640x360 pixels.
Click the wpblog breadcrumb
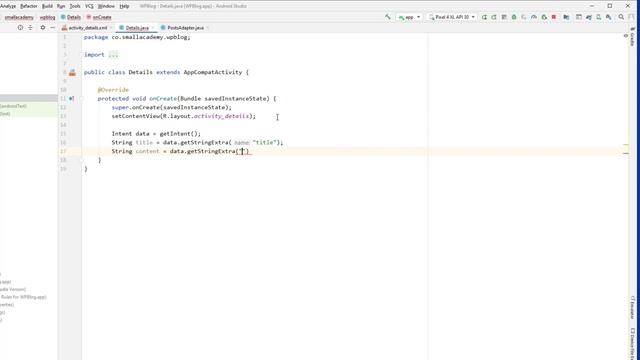47,17
